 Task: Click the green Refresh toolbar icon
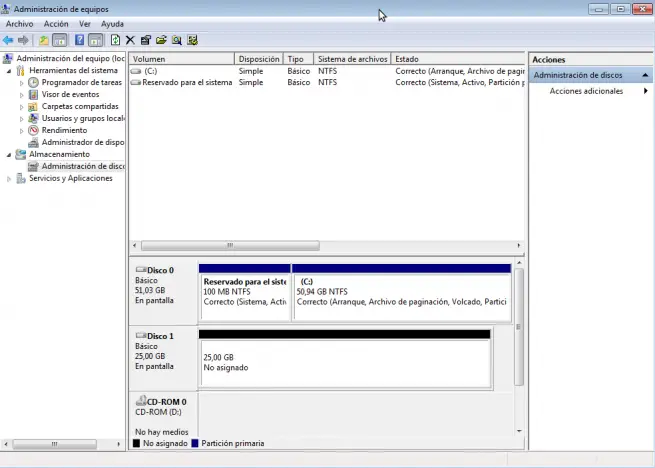click(x=115, y=40)
